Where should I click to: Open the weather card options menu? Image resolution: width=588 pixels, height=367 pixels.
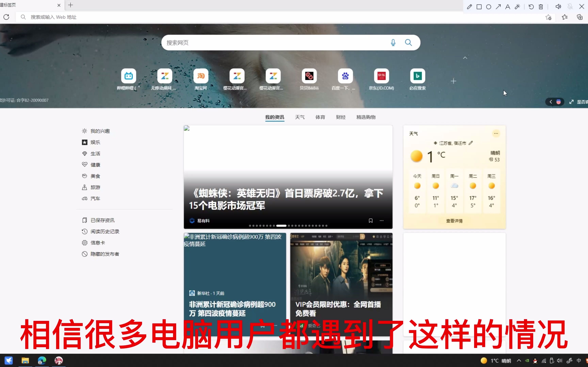[x=496, y=133]
